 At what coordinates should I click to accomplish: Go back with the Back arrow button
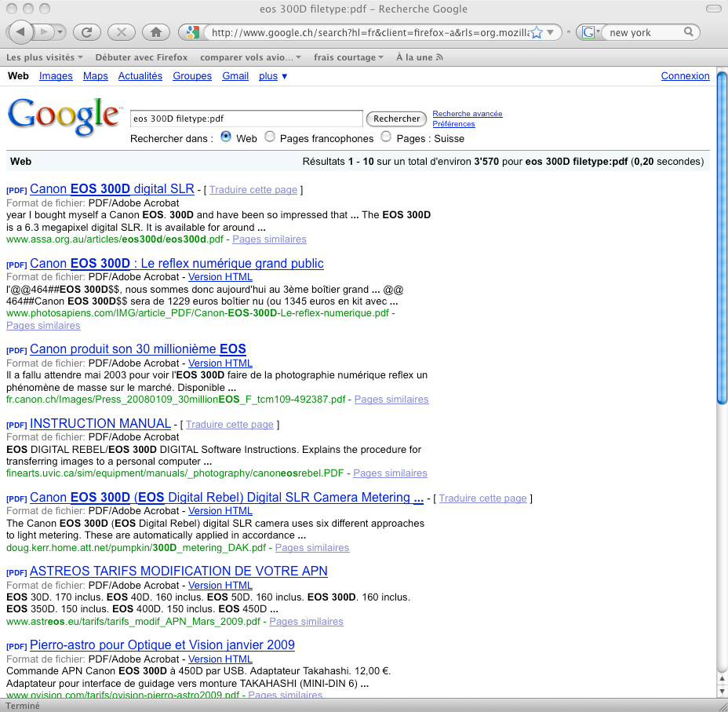coord(20,32)
